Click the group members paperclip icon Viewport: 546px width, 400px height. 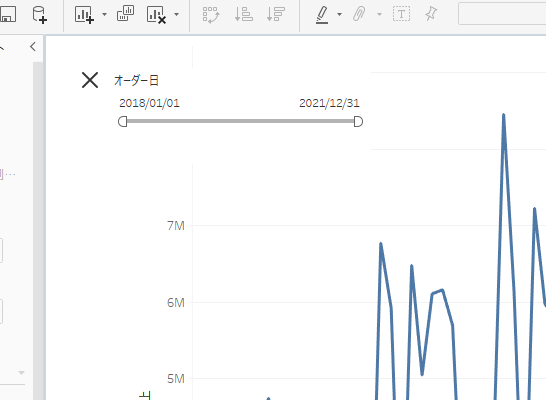pyautogui.click(x=359, y=14)
